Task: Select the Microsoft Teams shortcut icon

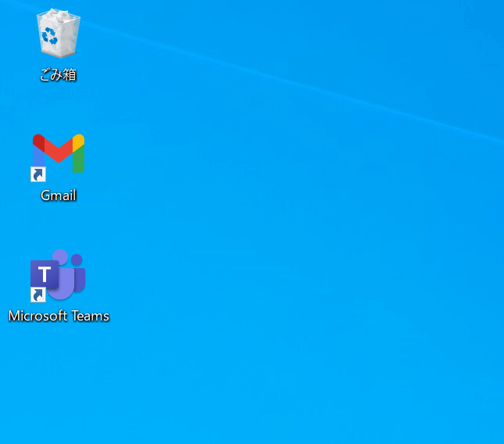Action: (58, 276)
